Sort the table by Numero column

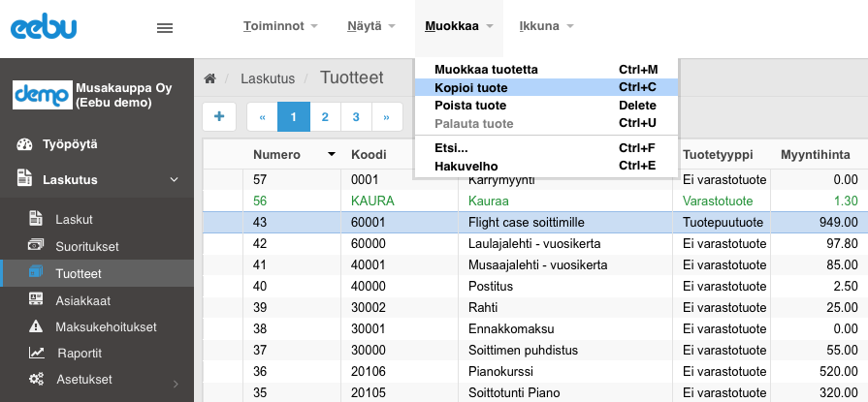click(276, 154)
